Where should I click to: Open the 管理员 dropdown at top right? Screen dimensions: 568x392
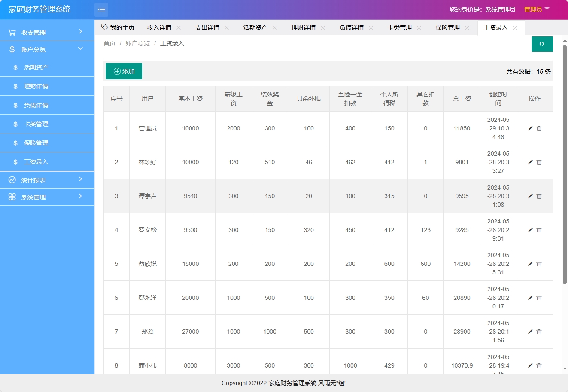(x=536, y=9)
